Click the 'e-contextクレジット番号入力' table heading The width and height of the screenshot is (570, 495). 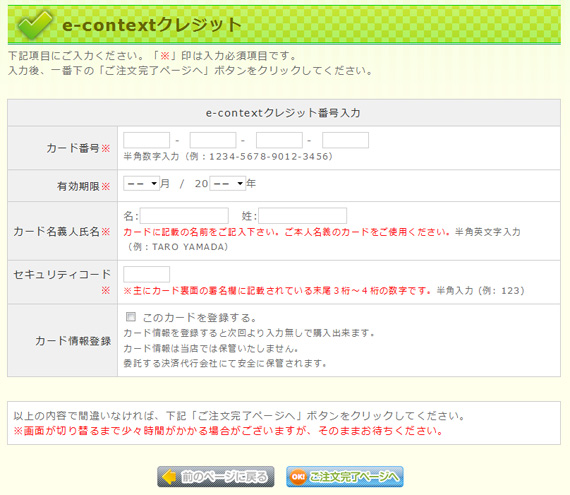click(283, 113)
